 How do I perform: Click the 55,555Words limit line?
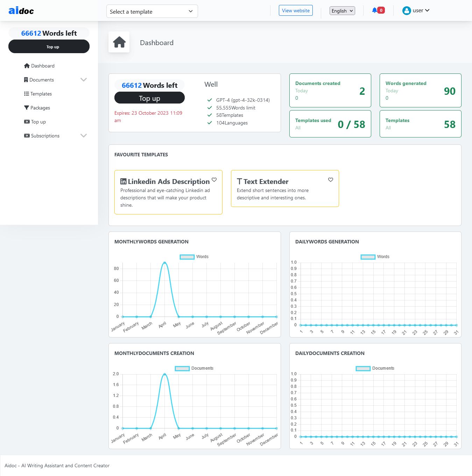pyautogui.click(x=235, y=108)
